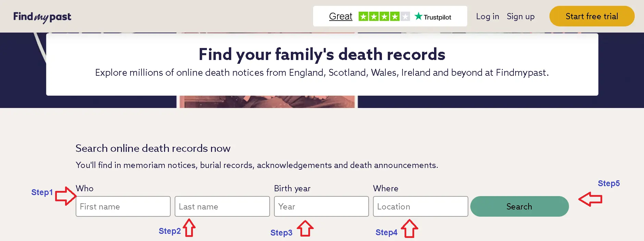Click the Trustpilot logo
Image resolution: width=644 pixels, height=241 pixels.
(433, 17)
